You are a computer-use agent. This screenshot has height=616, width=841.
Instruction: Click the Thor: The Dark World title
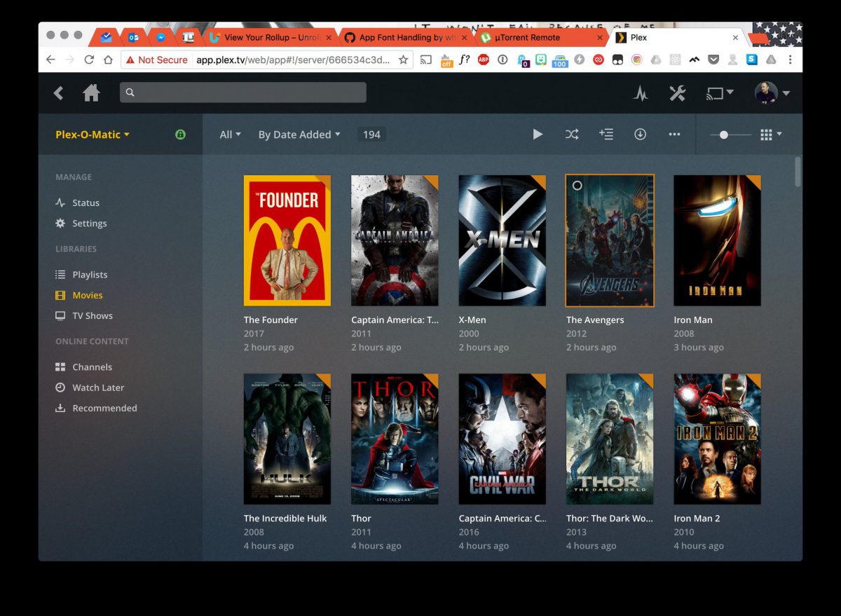(x=609, y=519)
